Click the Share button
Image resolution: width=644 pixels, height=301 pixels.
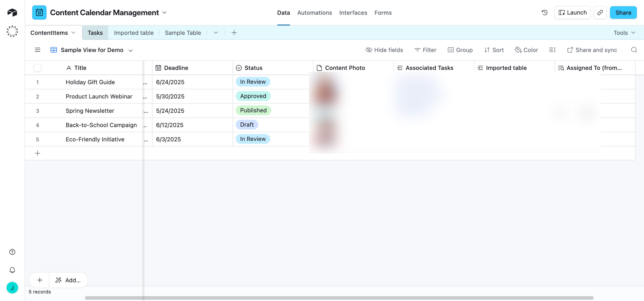[623, 13]
